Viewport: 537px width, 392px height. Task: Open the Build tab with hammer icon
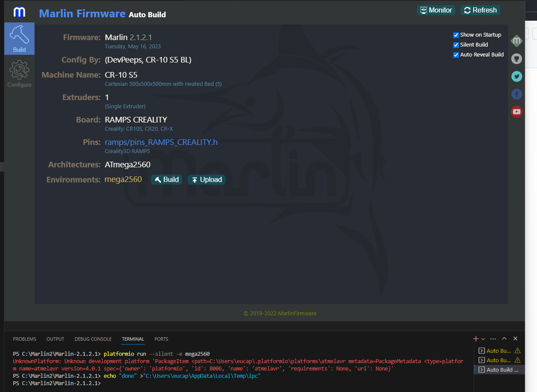pos(19,39)
